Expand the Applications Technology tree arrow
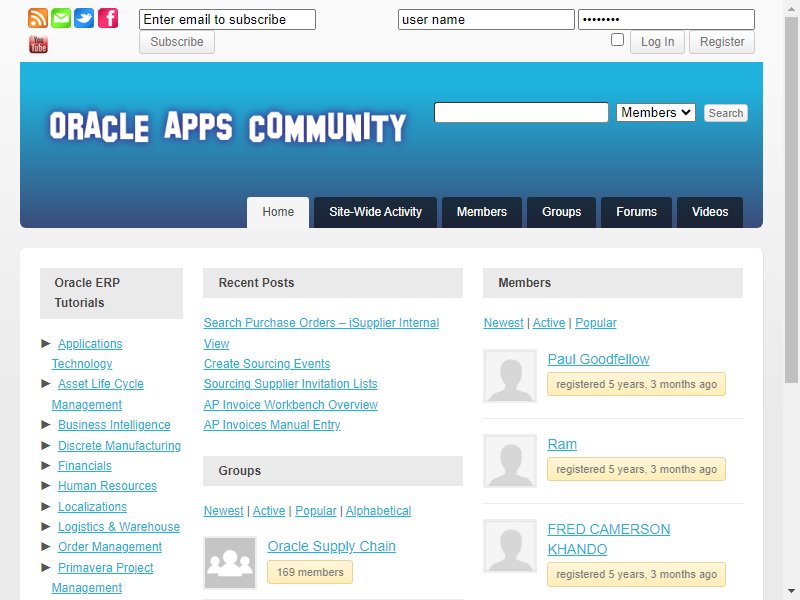This screenshot has width=800, height=600. (46, 343)
